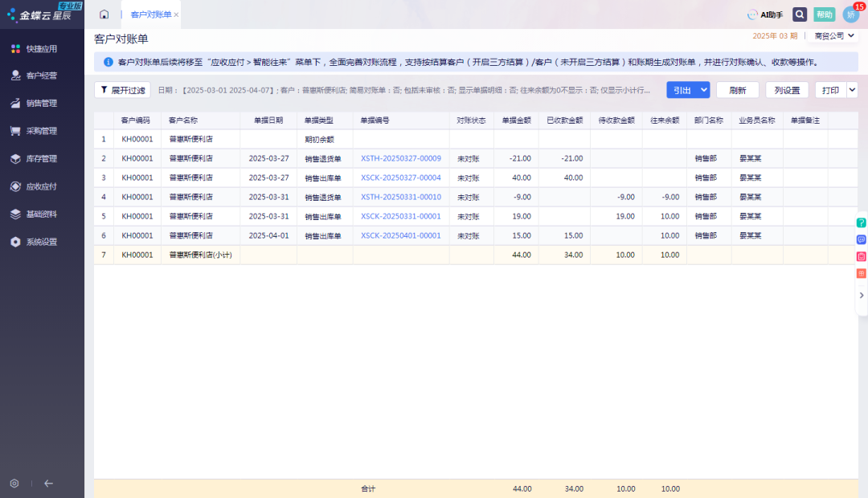Image resolution: width=868 pixels, height=498 pixels.
Task: Click the search magnifier icon
Action: click(800, 14)
